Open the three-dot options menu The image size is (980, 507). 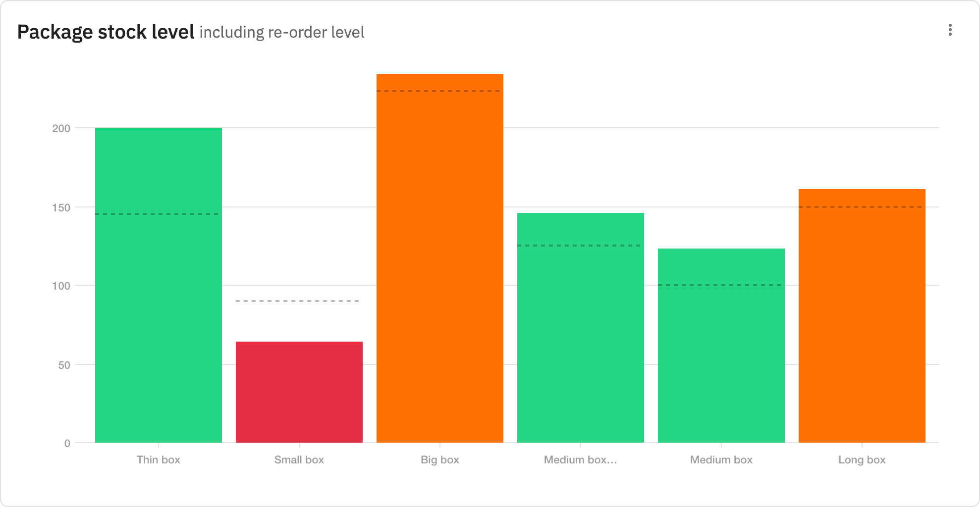pyautogui.click(x=950, y=30)
